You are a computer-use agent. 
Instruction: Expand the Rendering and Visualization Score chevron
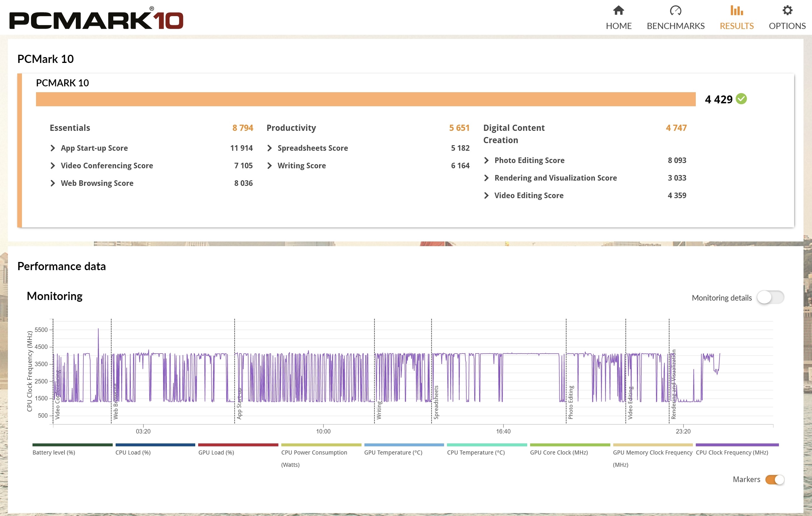pyautogui.click(x=486, y=178)
